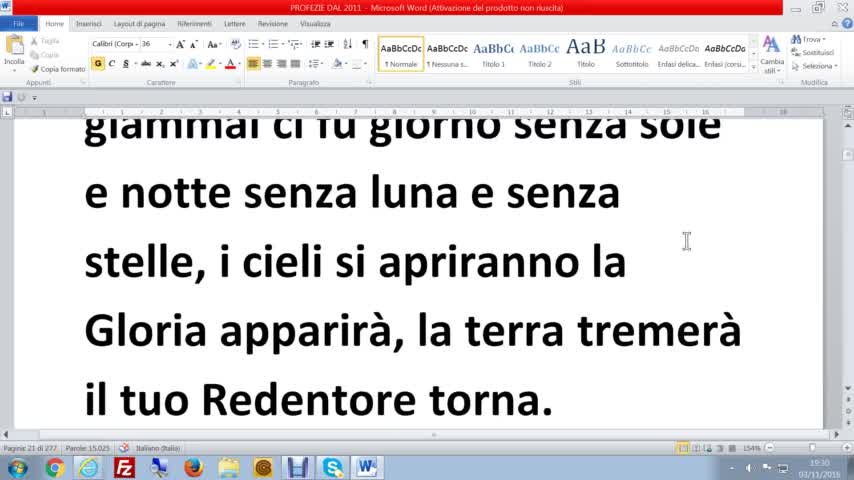Center align the text

(x=267, y=64)
